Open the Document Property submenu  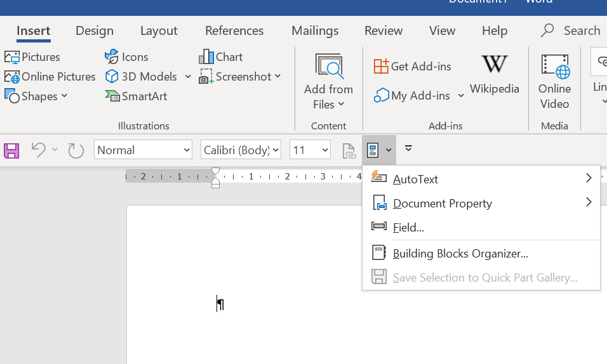(481, 203)
